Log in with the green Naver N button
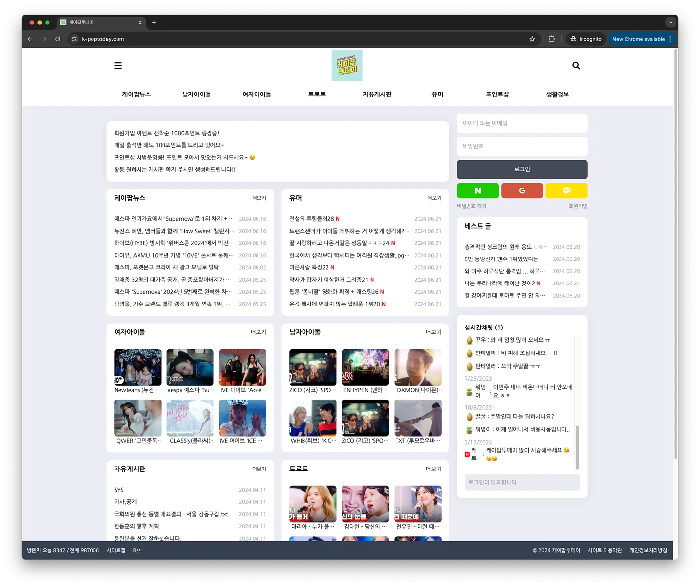700x588 pixels. 478,190
